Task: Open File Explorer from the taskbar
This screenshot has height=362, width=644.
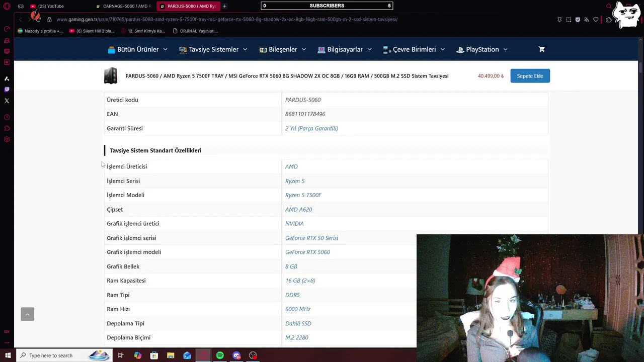Action: click(x=171, y=355)
